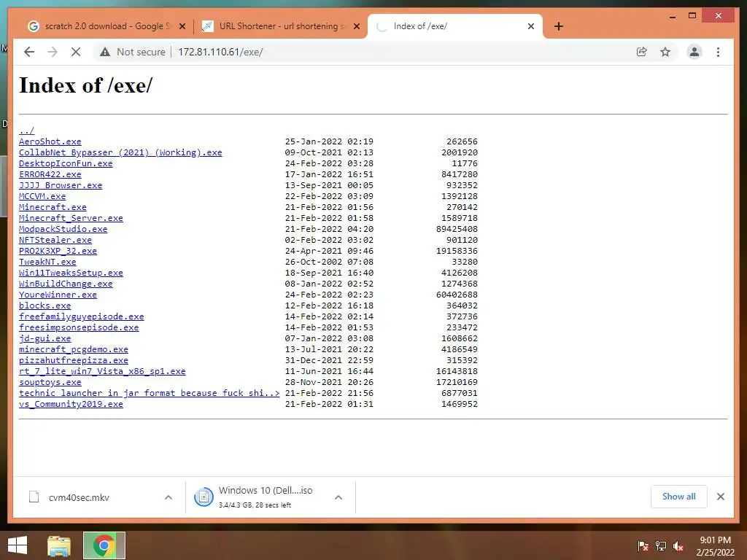Image resolution: width=747 pixels, height=560 pixels.
Task: Switch to scratch 2.0 download Google tab
Action: [x=106, y=26]
